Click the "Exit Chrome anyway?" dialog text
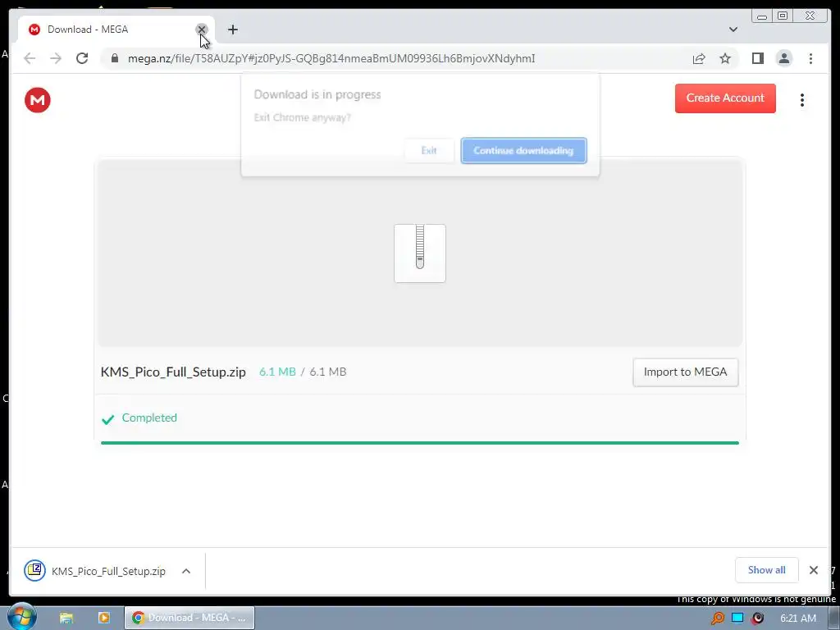This screenshot has width=840, height=630. pyautogui.click(x=302, y=117)
